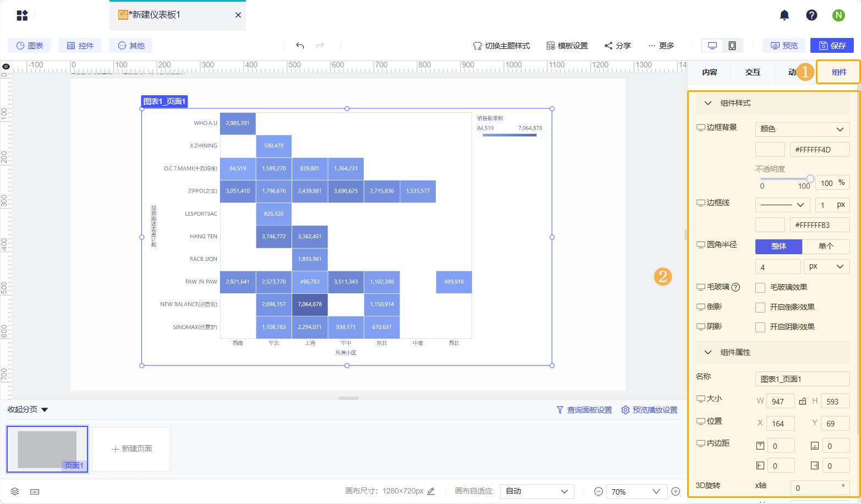The width and height of the screenshot is (861, 504).
Task: Click the right padding icon
Action: [x=815, y=465]
